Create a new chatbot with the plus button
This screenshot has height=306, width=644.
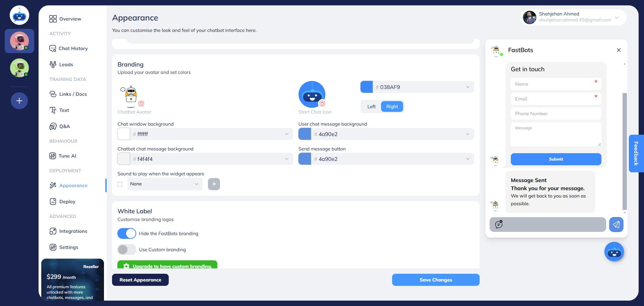19,100
